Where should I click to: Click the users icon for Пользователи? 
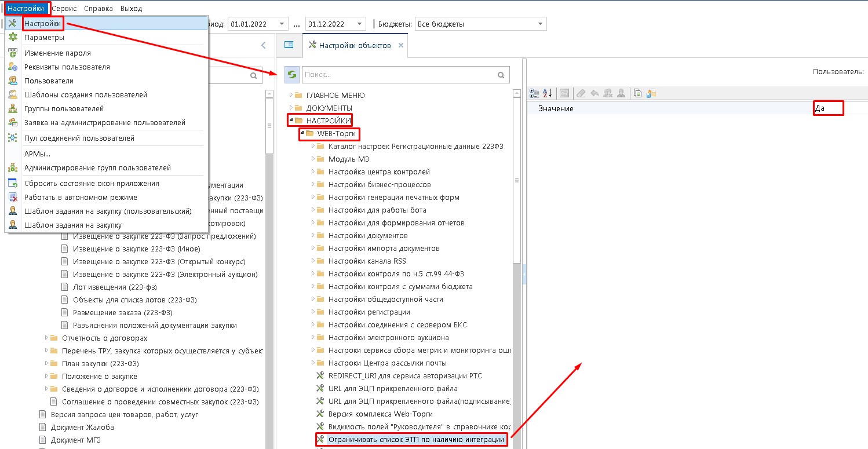point(13,81)
